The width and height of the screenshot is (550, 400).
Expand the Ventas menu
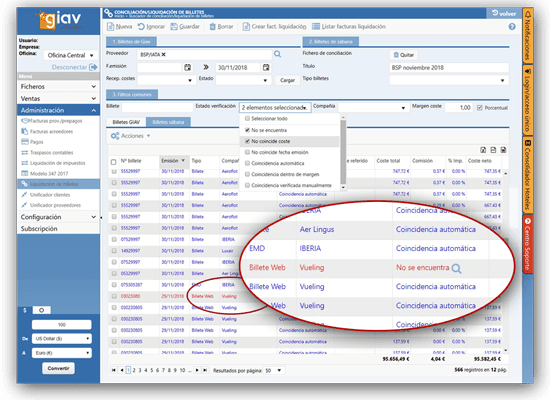[58, 99]
